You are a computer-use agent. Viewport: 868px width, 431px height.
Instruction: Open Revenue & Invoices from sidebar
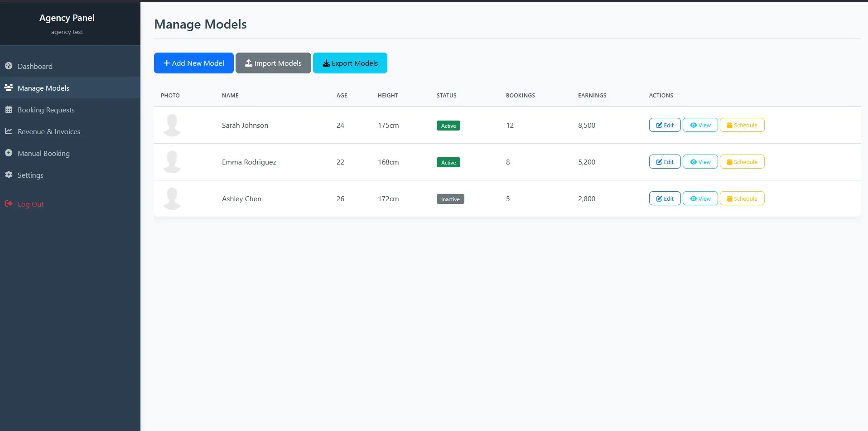point(49,131)
